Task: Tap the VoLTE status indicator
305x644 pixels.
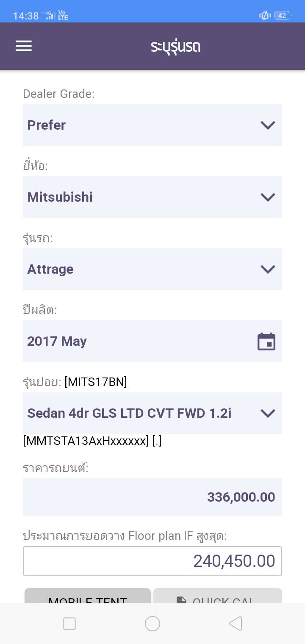Action: [x=63, y=16]
